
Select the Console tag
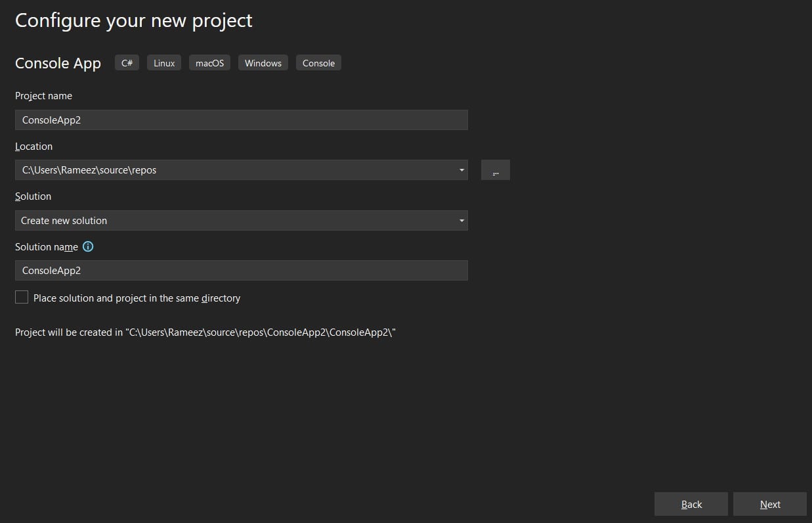[x=318, y=63]
